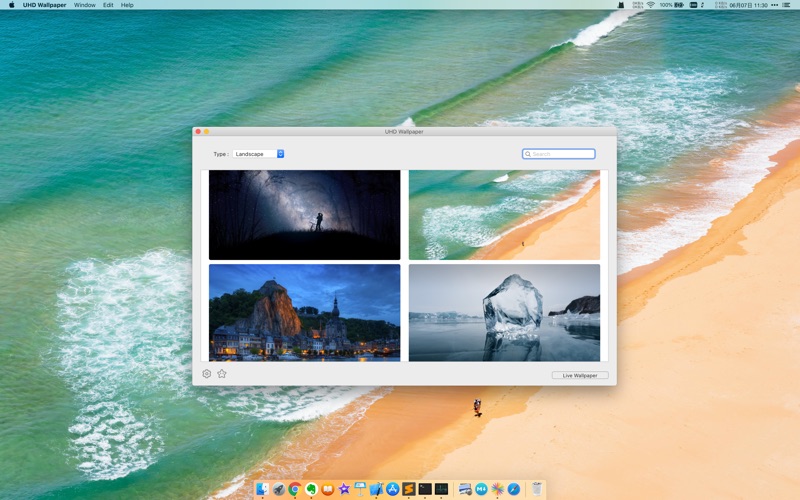Open Sublime Text from the dock
800x500 pixels.
click(409, 489)
